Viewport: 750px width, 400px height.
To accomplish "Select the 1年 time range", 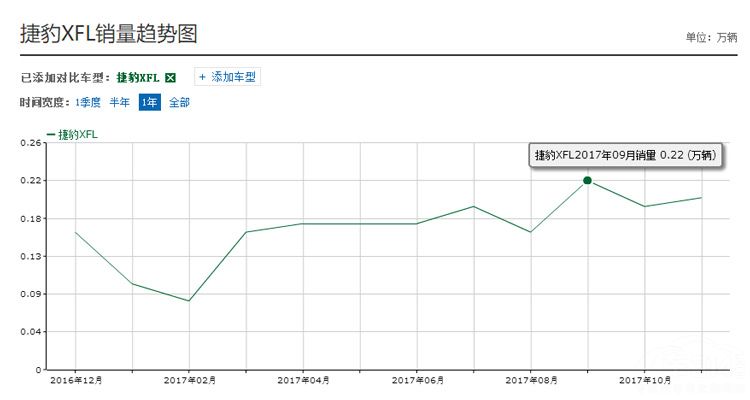I will [x=149, y=102].
